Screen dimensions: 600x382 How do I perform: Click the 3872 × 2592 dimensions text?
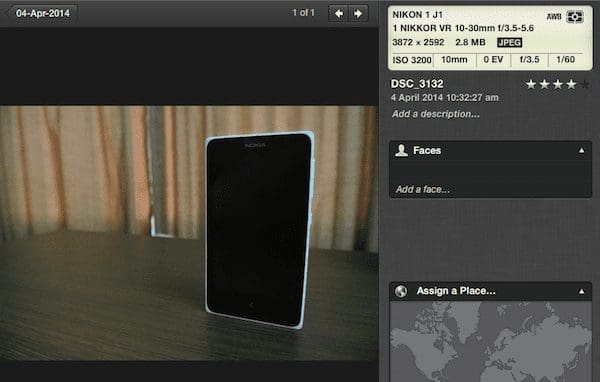418,42
